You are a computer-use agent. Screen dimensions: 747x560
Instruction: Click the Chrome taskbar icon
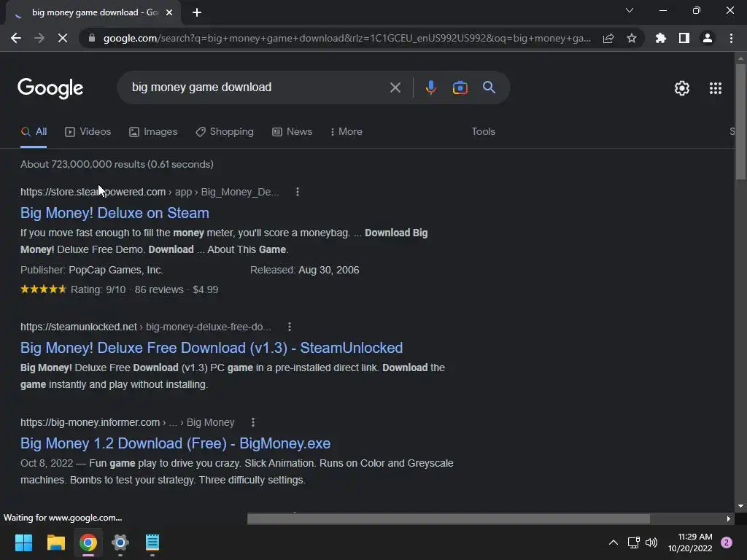pyautogui.click(x=88, y=542)
